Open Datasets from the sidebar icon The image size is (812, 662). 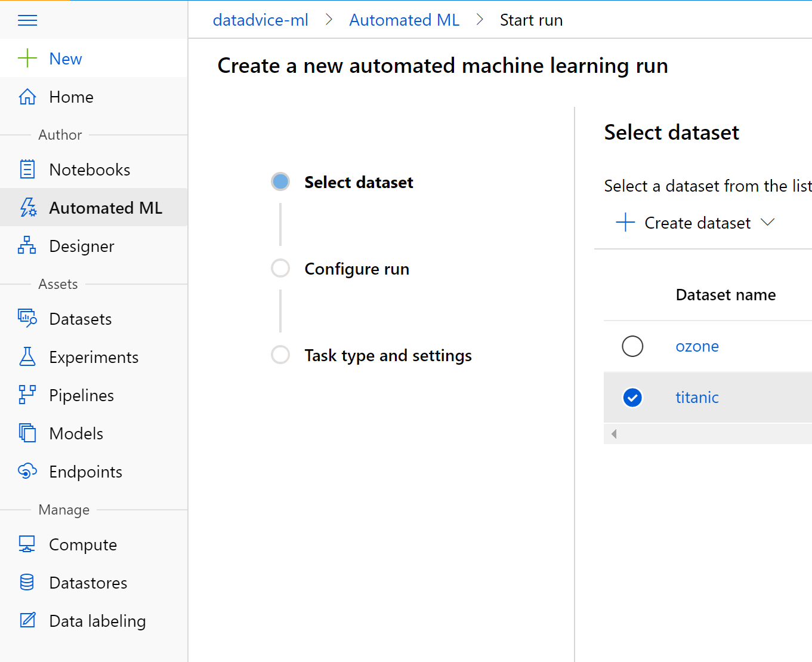[x=27, y=318]
